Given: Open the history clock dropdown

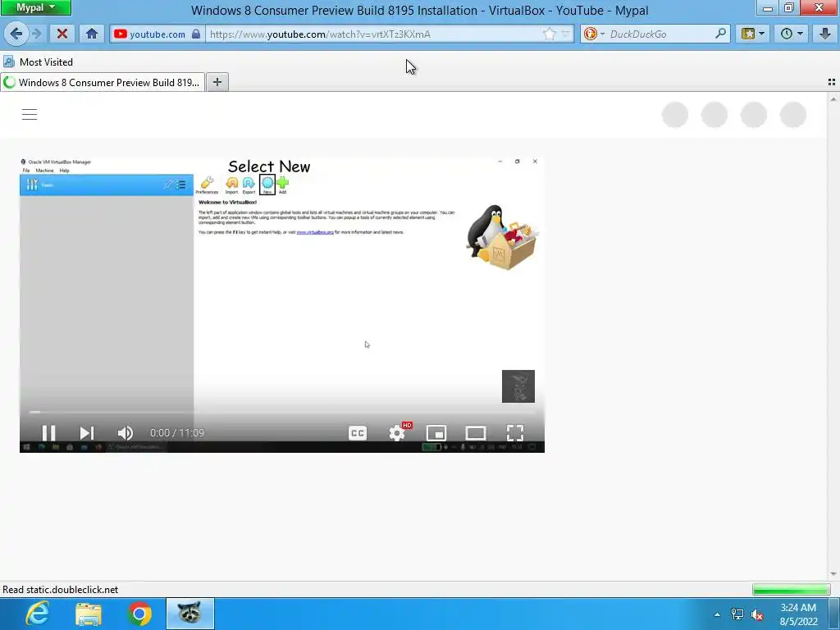Looking at the screenshot, I should pyautogui.click(x=792, y=34).
